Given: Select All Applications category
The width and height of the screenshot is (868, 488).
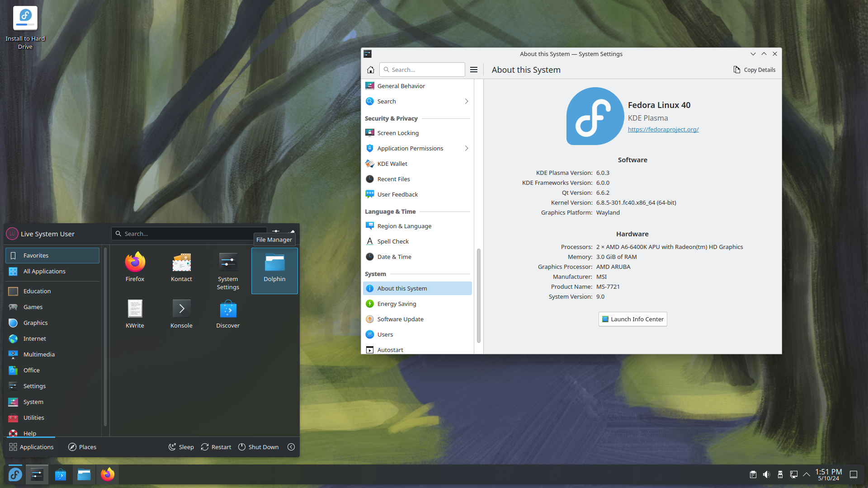Looking at the screenshot, I should [x=44, y=271].
